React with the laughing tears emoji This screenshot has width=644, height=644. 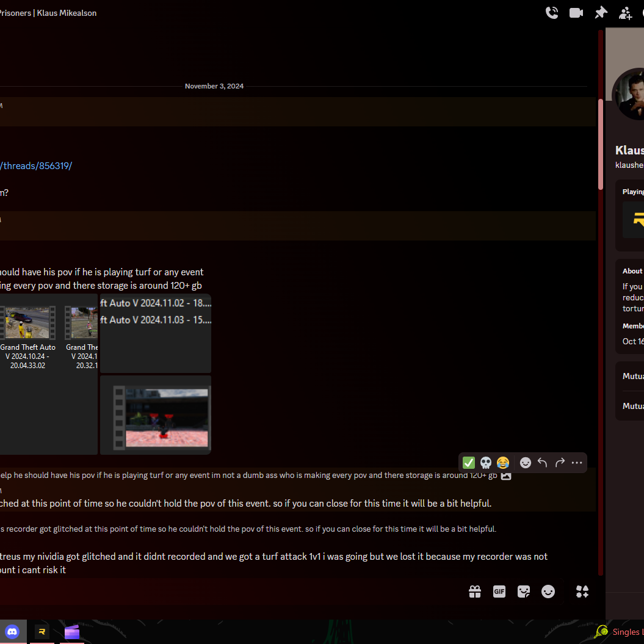(503, 463)
